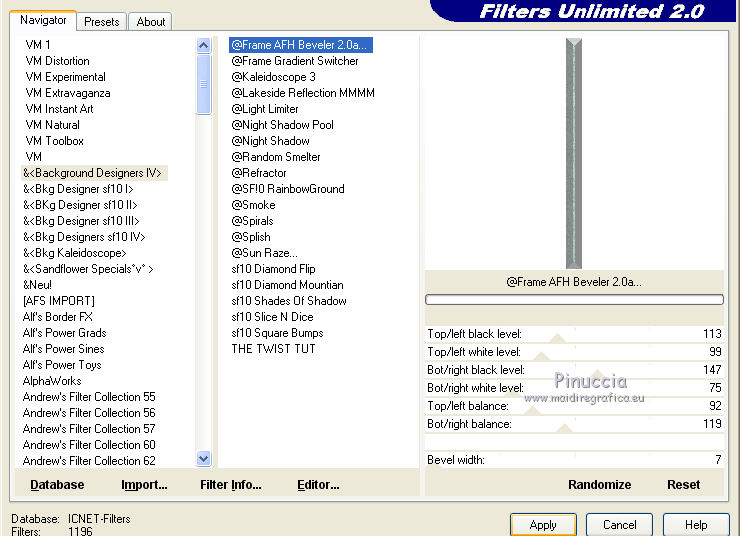
Task: Select VM Distortion category
Action: coord(58,61)
